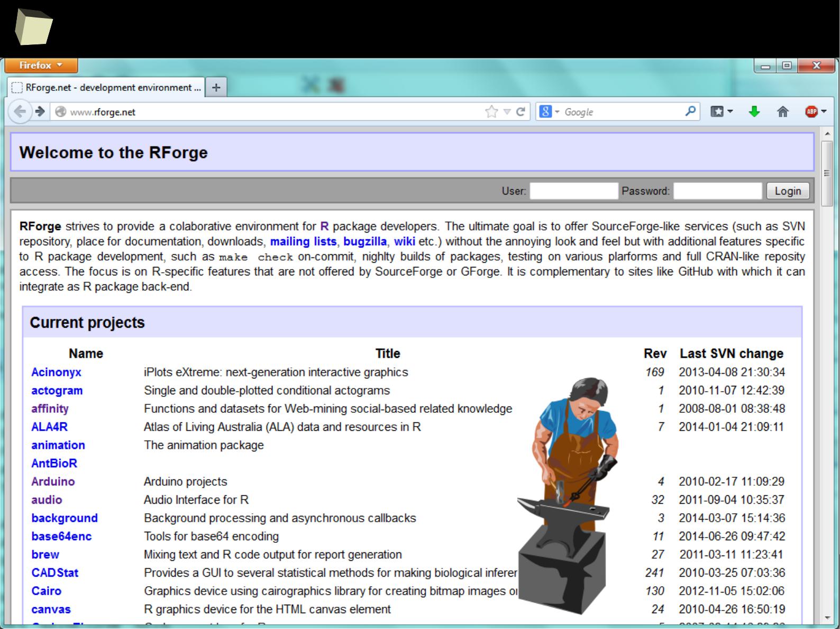Click the 'Current projects' heading
Screen dimensions: 840x629
tap(87, 322)
